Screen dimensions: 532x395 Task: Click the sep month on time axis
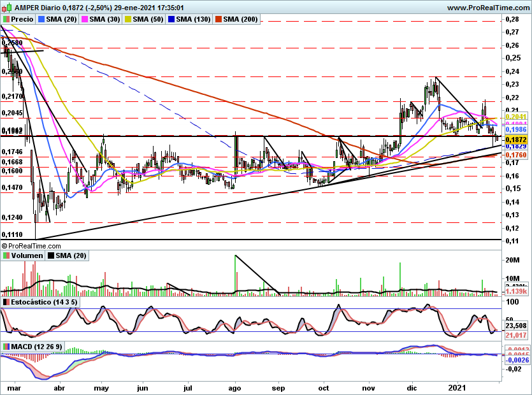278,388
